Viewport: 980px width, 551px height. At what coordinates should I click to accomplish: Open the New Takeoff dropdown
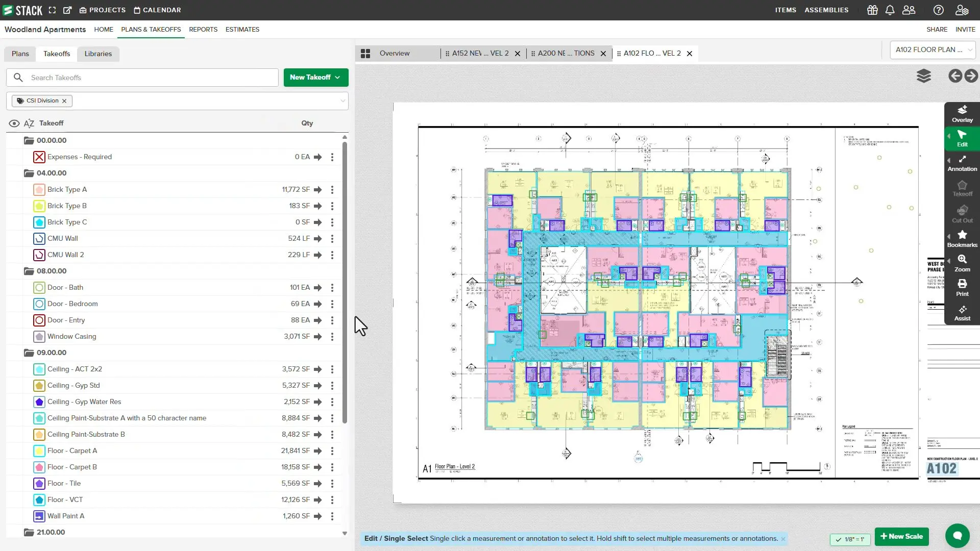pyautogui.click(x=315, y=78)
